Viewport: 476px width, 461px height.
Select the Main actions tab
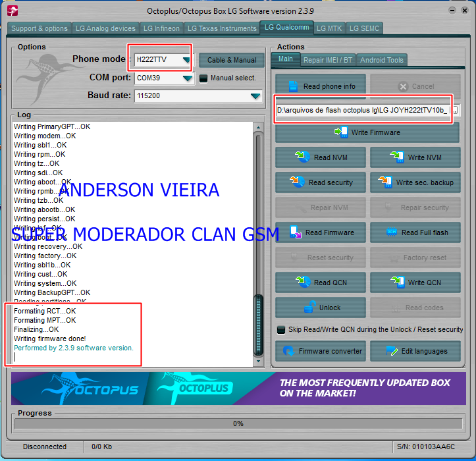click(286, 59)
